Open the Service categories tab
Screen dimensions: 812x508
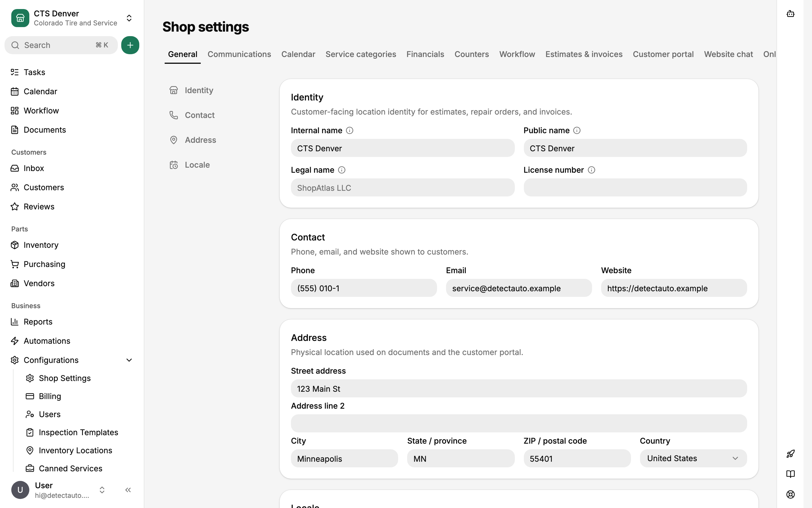pos(361,54)
